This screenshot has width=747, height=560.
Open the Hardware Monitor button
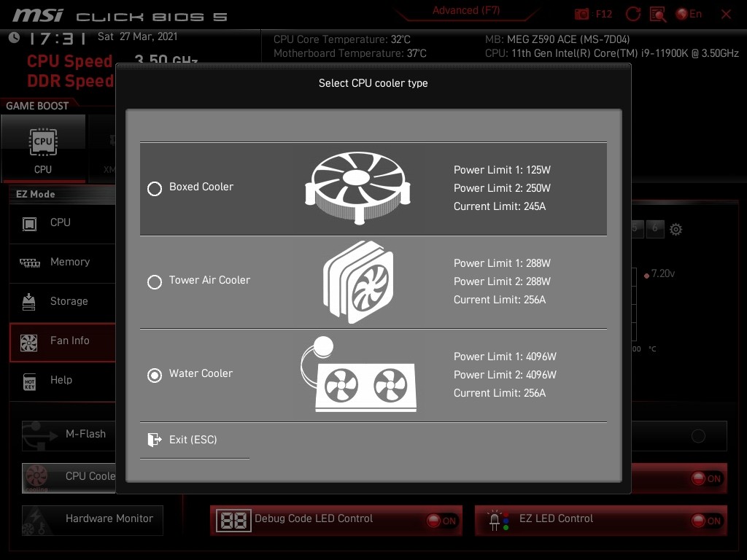click(93, 519)
